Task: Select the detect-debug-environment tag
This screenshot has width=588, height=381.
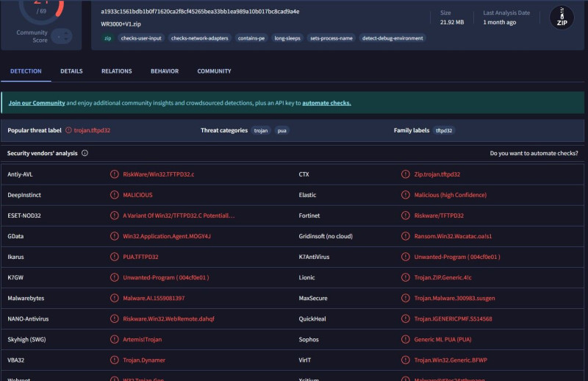Action: [392, 38]
